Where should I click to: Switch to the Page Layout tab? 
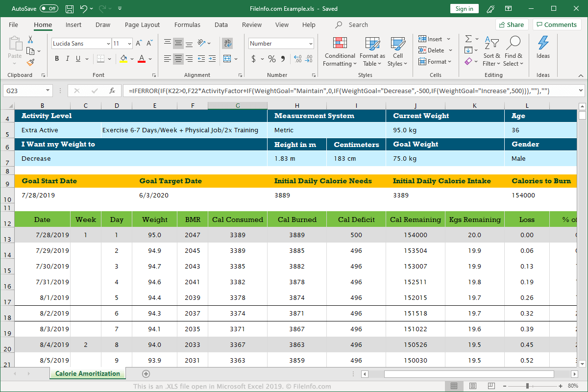[142, 25]
